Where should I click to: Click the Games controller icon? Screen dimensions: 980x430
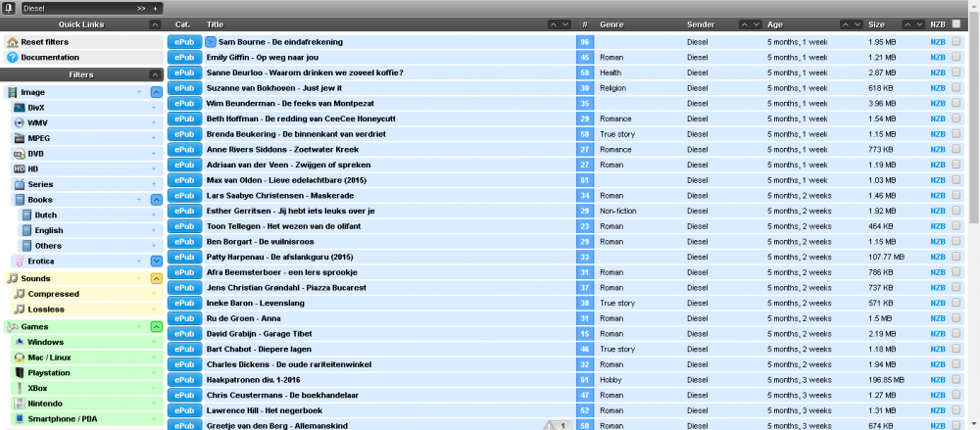click(x=12, y=326)
